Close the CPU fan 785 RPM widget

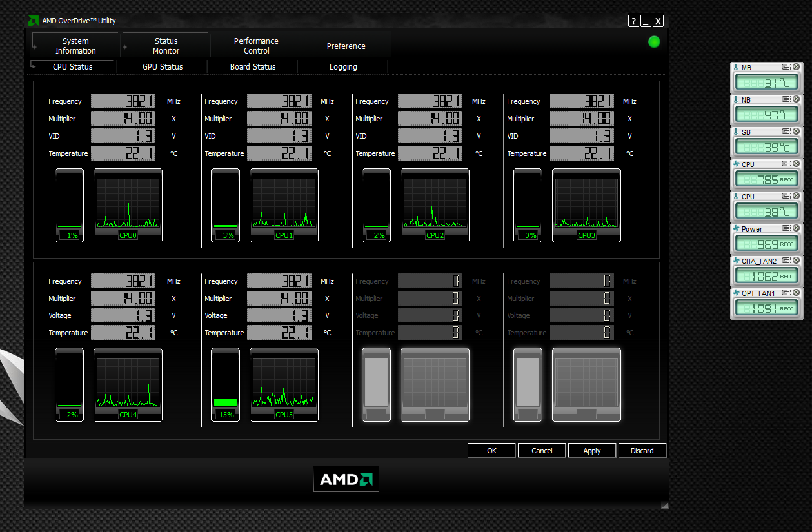coord(796,164)
